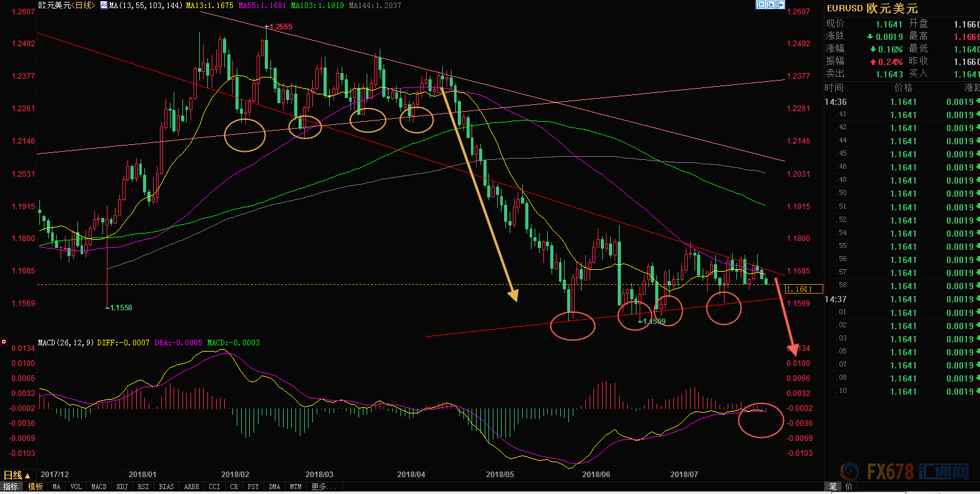Select the 指标 tab

[11, 487]
